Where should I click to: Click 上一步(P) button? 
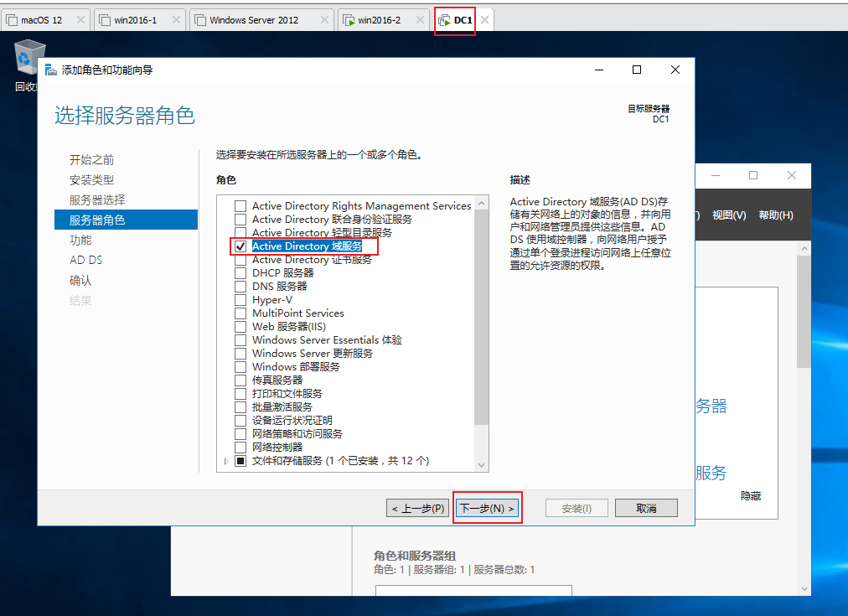[x=417, y=509]
